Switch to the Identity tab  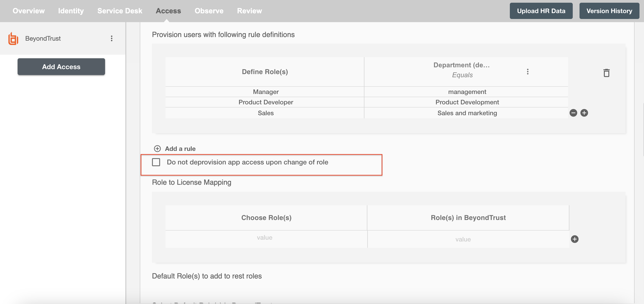[x=71, y=11]
